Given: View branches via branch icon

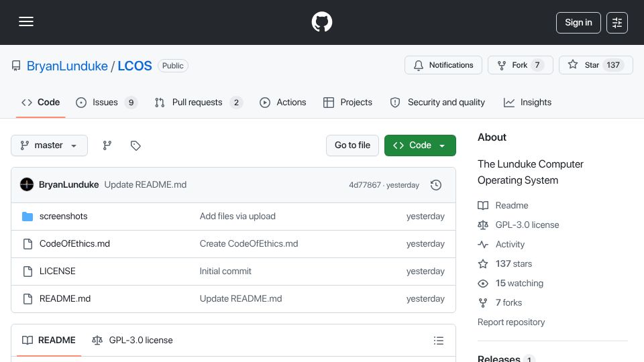Looking at the screenshot, I should [107, 145].
